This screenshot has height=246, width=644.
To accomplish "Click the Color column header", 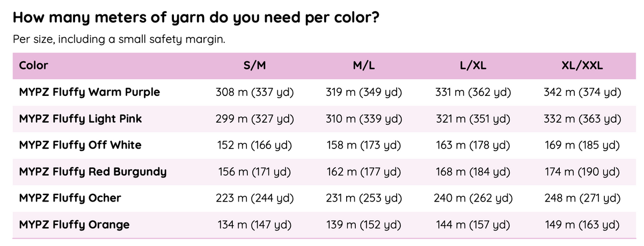I will tap(34, 66).
